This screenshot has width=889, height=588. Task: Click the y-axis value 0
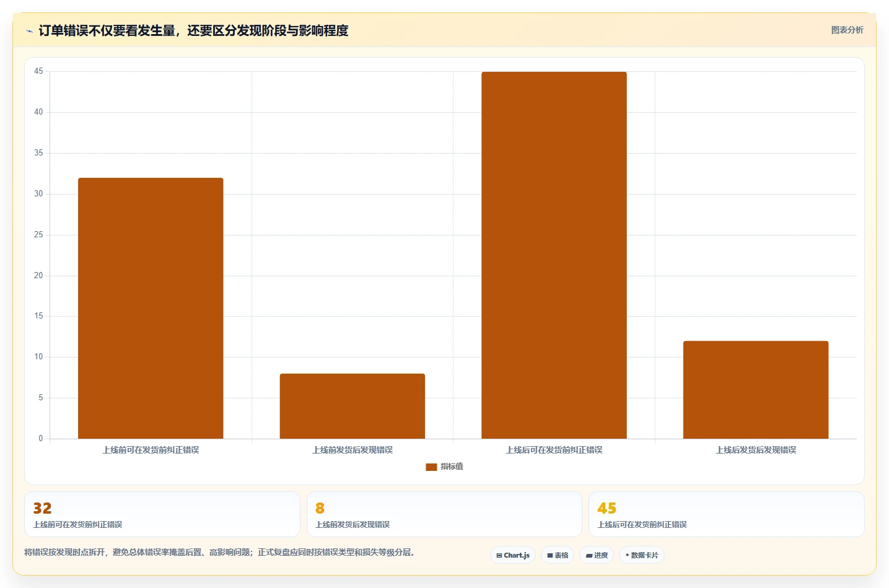[x=41, y=439]
